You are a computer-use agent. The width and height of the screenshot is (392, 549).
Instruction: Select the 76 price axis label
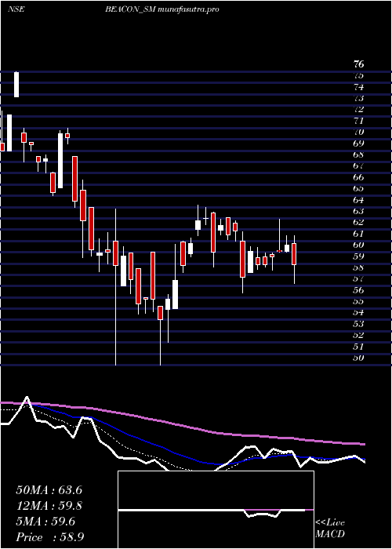click(x=359, y=64)
